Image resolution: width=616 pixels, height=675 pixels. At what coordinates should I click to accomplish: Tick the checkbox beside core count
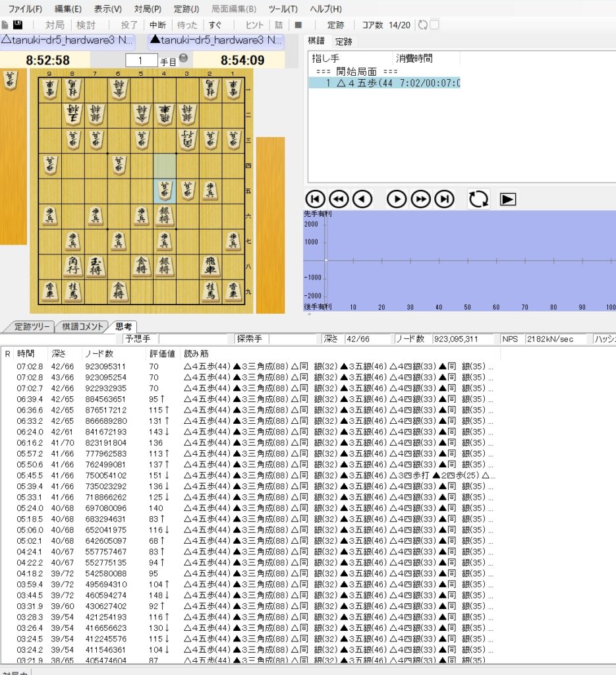435,25
